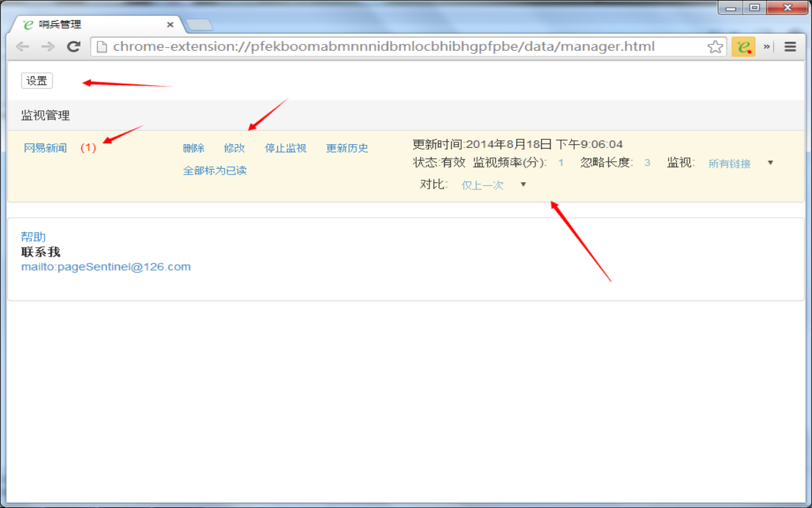Maximize the Chrome window
The height and width of the screenshot is (508, 812).
coord(754,8)
